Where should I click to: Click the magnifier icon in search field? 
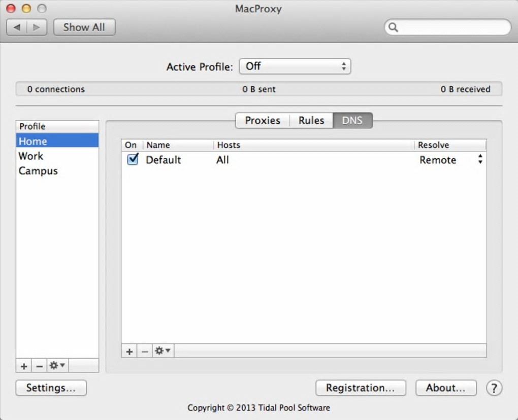click(x=393, y=27)
